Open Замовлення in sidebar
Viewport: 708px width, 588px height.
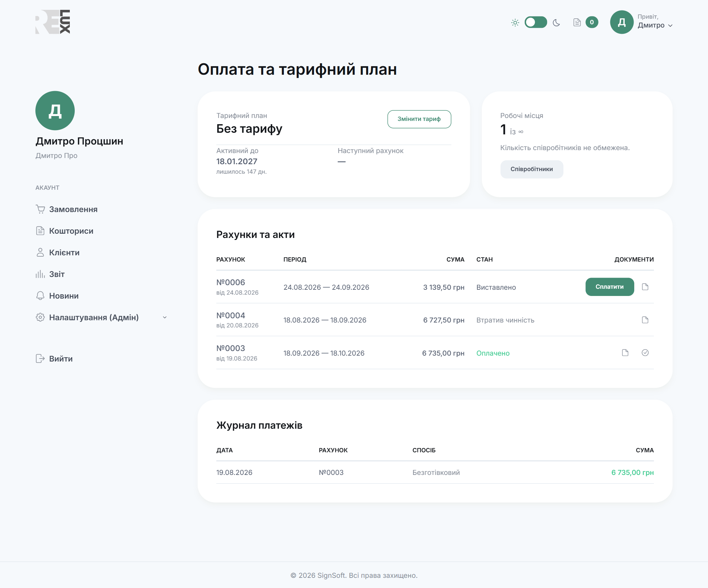point(67,209)
